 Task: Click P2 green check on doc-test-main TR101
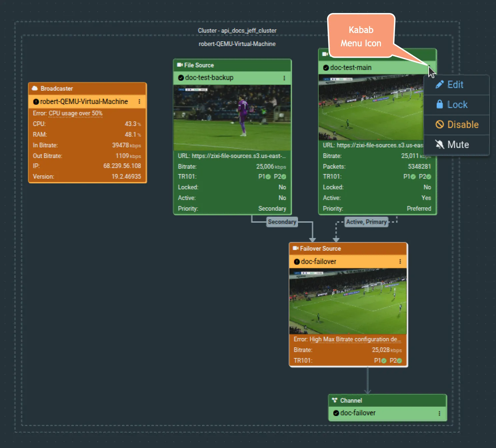click(x=429, y=177)
